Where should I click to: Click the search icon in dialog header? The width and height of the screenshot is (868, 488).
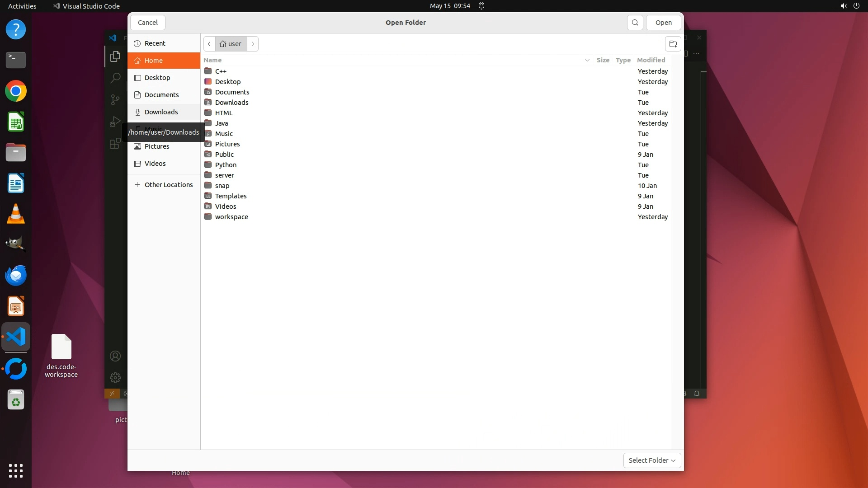[635, 23]
